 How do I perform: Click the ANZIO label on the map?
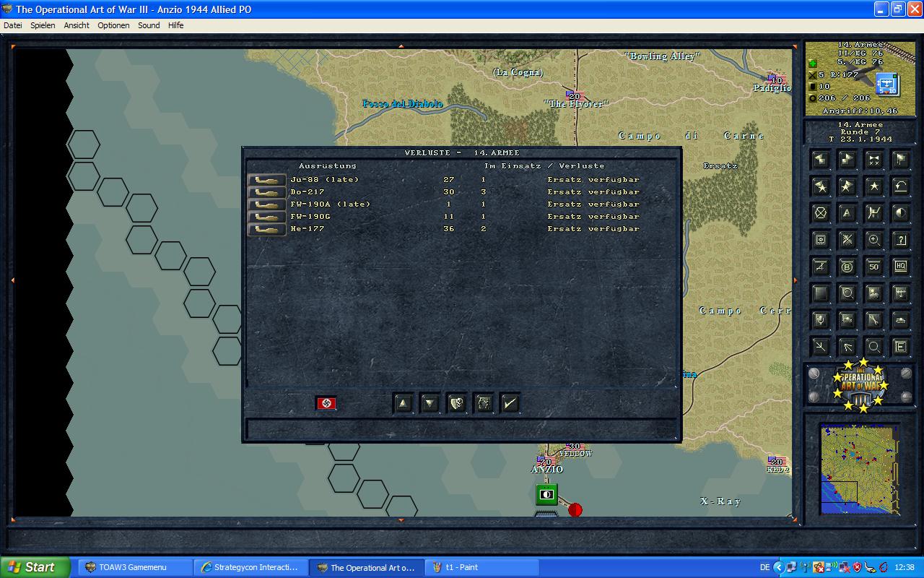pos(547,470)
